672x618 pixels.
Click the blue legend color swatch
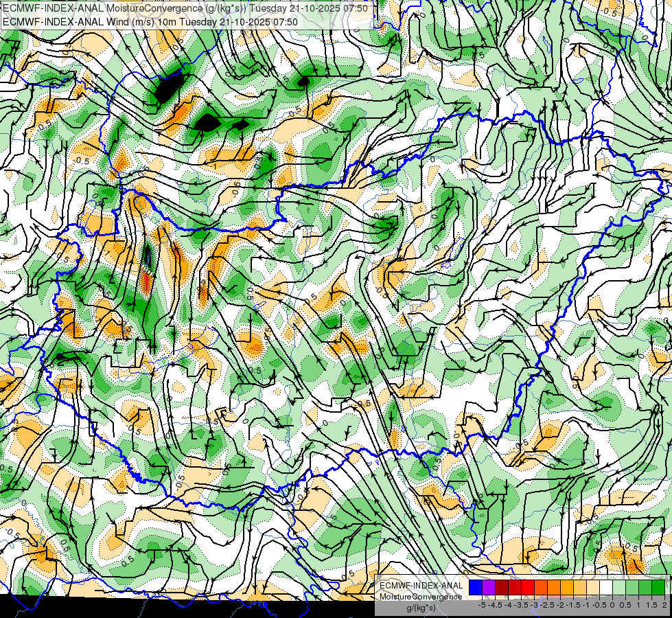pyautogui.click(x=476, y=587)
